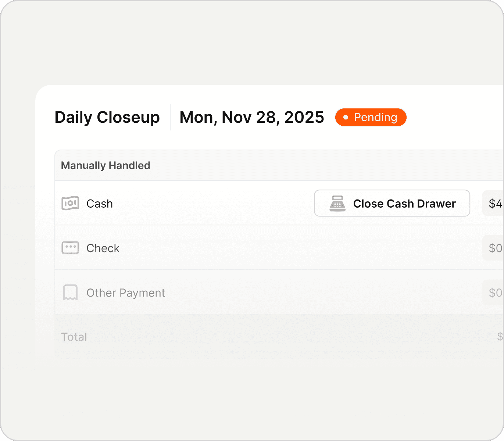Click the Check payment icon
The image size is (504, 441).
(70, 248)
